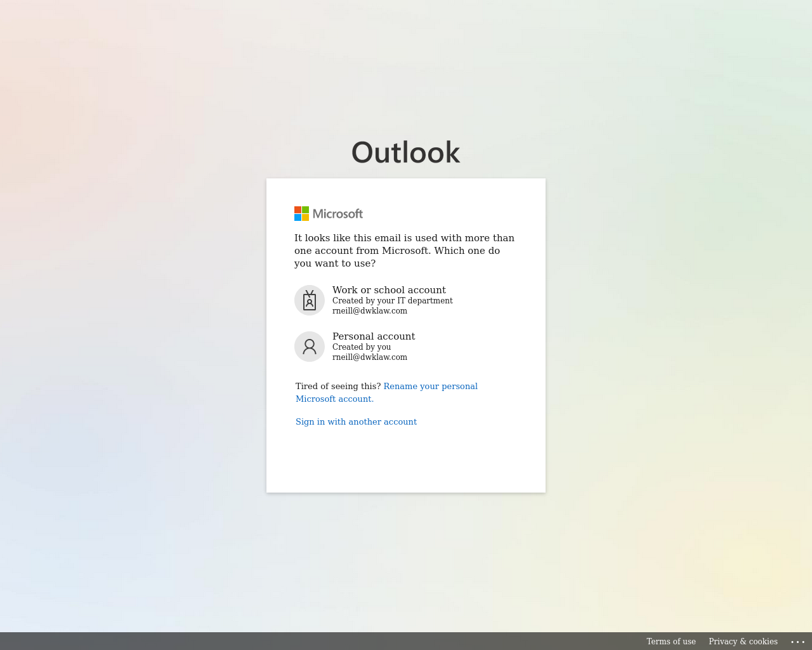Click the Microsoft logo
Image resolution: width=812 pixels, height=650 pixels.
click(329, 214)
